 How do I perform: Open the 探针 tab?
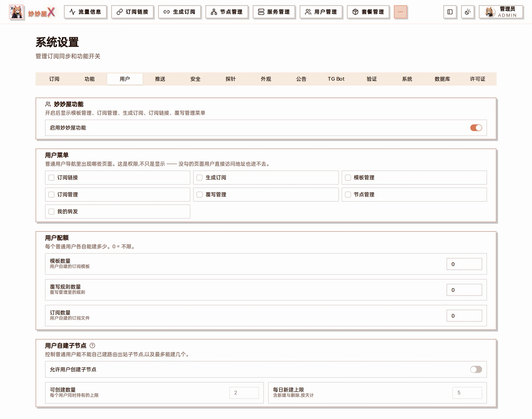(x=231, y=79)
